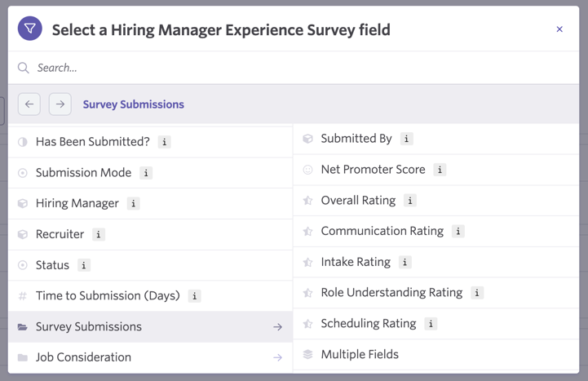Screen dimensions: 588x381
Task: Click the cube icon beside Hiring Manager
Action: point(23,204)
